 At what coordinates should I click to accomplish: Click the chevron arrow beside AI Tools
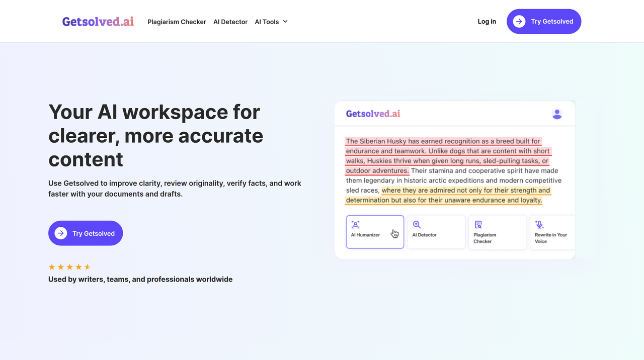tap(285, 22)
